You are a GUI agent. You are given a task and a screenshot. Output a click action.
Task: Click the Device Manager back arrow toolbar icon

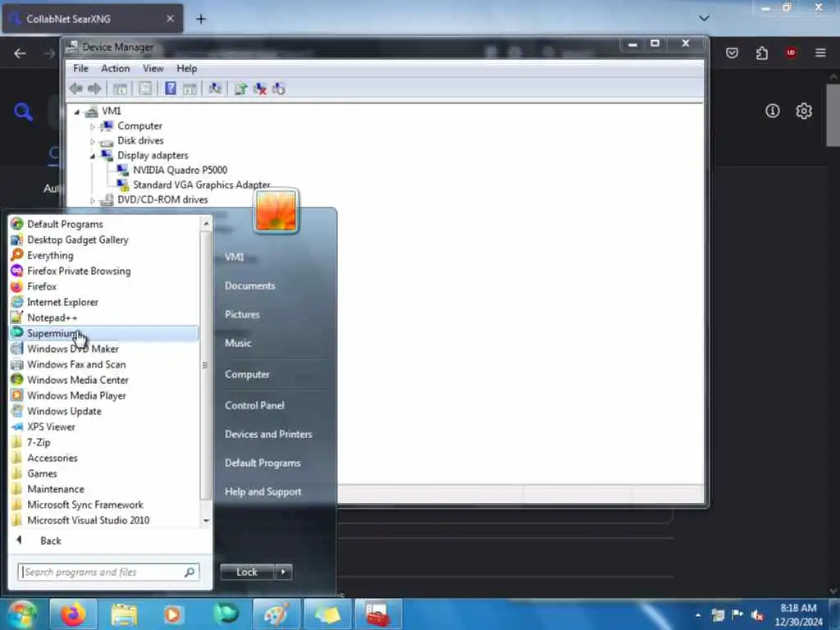[75, 89]
